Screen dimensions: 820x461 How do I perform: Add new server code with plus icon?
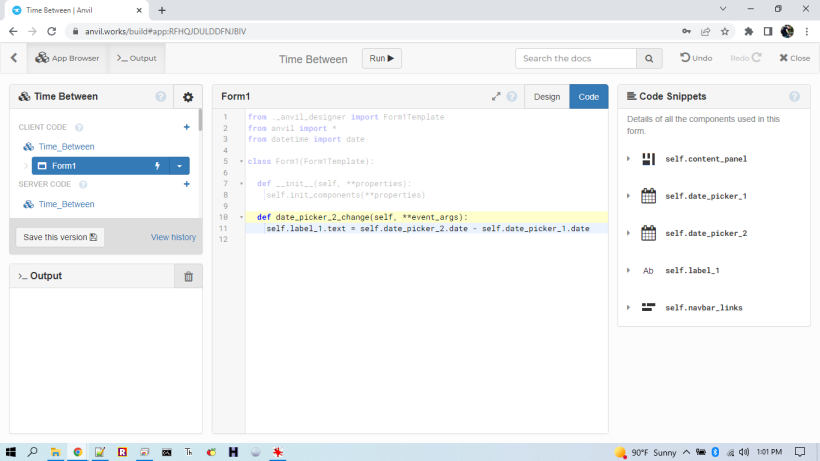[x=186, y=184]
